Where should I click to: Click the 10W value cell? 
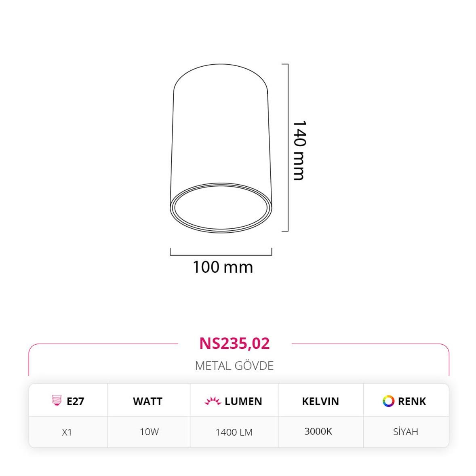[149, 432]
